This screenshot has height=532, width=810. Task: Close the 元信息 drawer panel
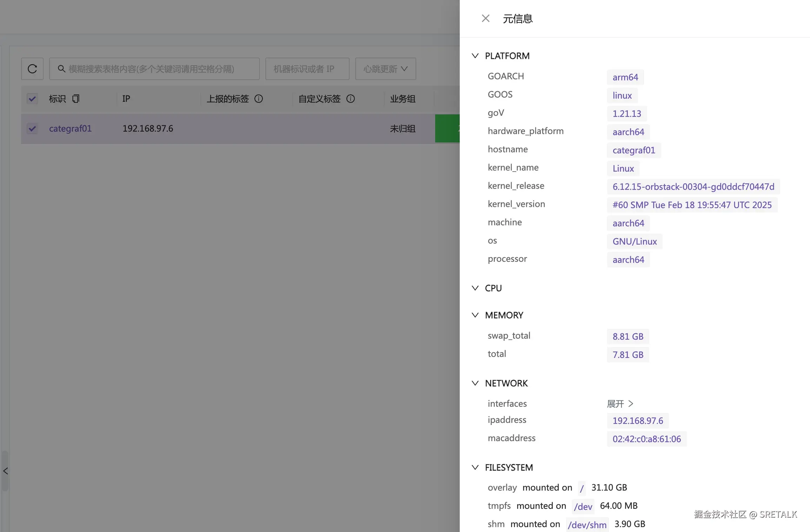pyautogui.click(x=486, y=18)
